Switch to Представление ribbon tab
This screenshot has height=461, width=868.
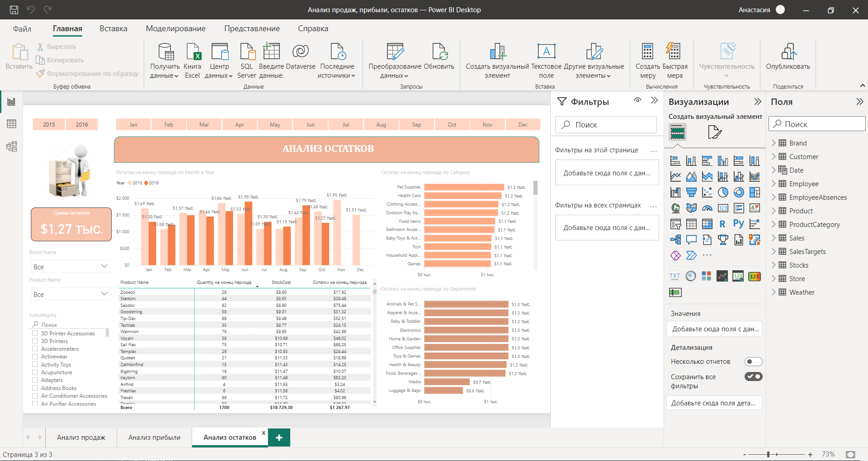click(x=252, y=28)
